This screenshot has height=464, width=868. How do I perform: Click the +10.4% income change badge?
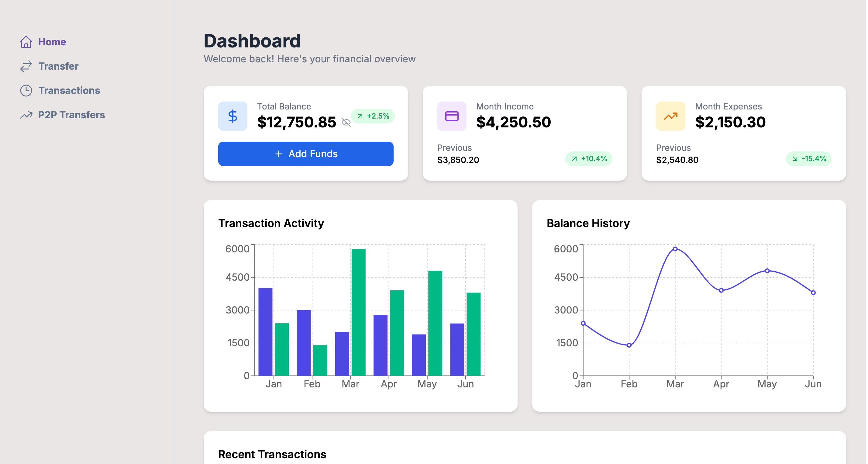pos(588,158)
